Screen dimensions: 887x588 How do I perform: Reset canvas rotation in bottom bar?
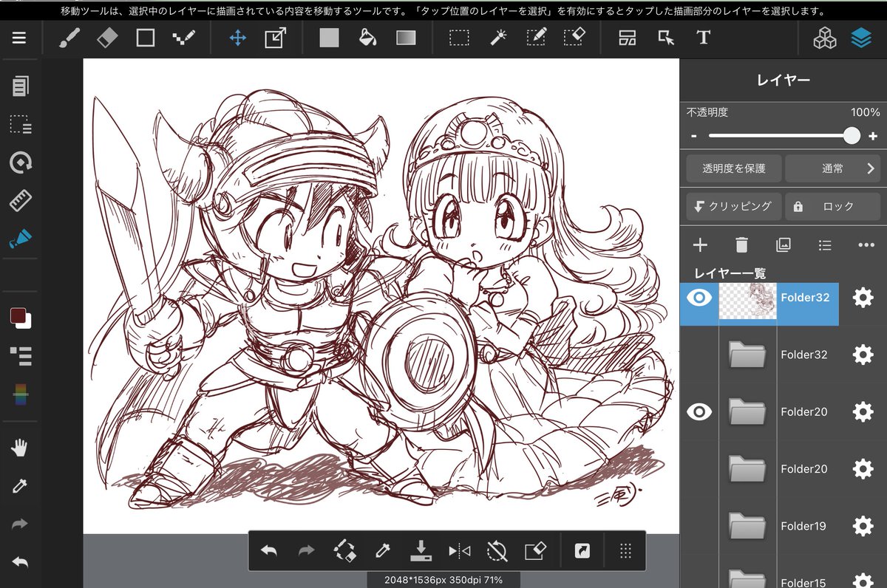coord(497,550)
